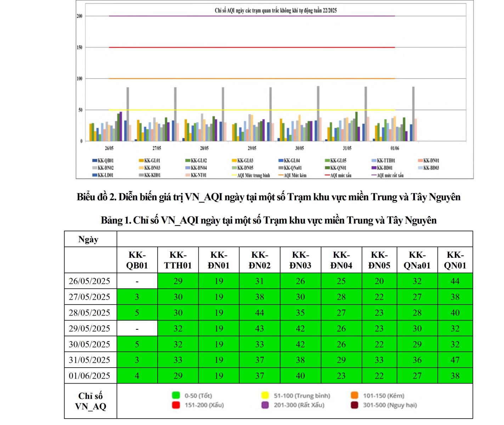Select the purple 201-300 (Rất Xấu) legend circle
The image size is (504, 425).
point(265,405)
